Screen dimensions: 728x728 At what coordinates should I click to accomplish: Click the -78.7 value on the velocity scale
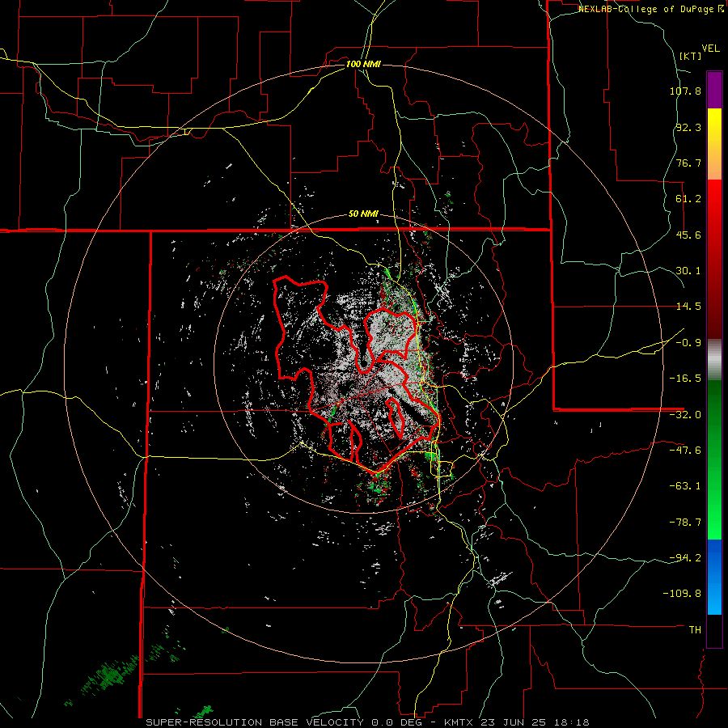click(685, 523)
